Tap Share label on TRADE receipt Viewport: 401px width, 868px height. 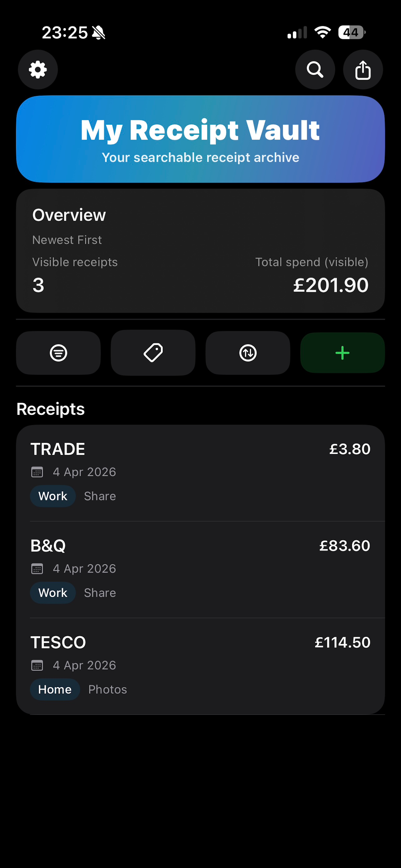click(x=100, y=496)
